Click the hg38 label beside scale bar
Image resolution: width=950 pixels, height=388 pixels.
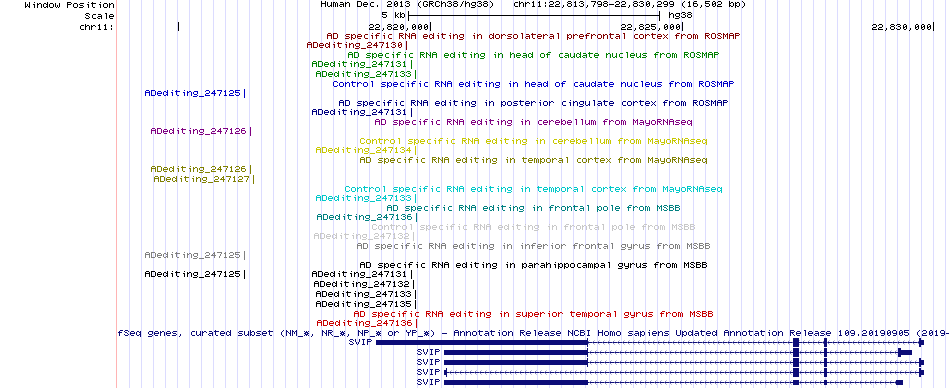(x=679, y=16)
